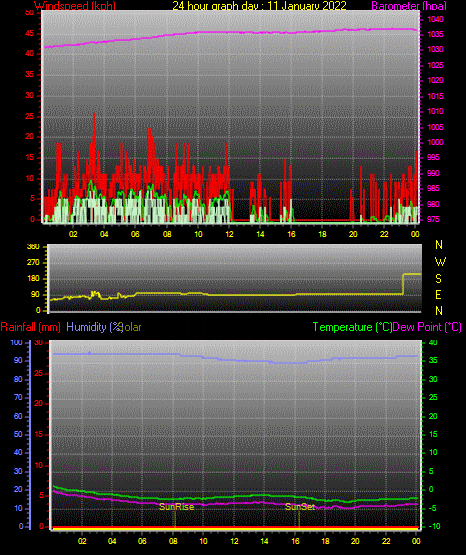The image size is (466, 555).
Task: Click the SunSet marker label
Action: click(x=300, y=507)
